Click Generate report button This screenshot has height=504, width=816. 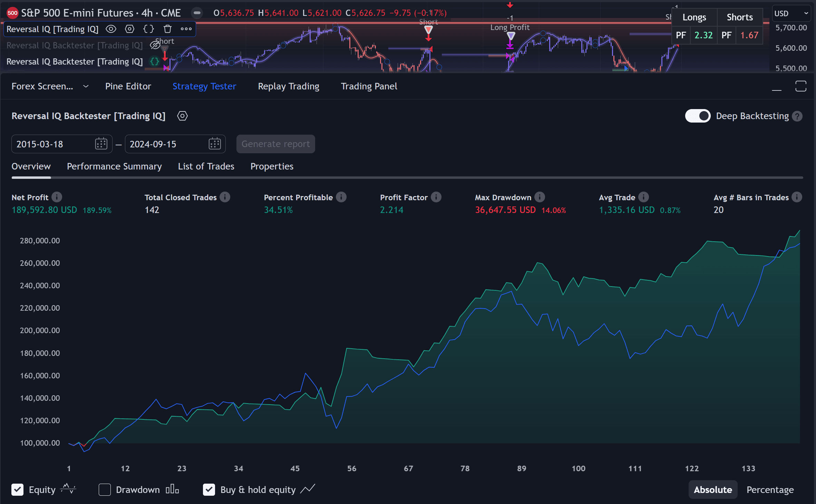275,144
